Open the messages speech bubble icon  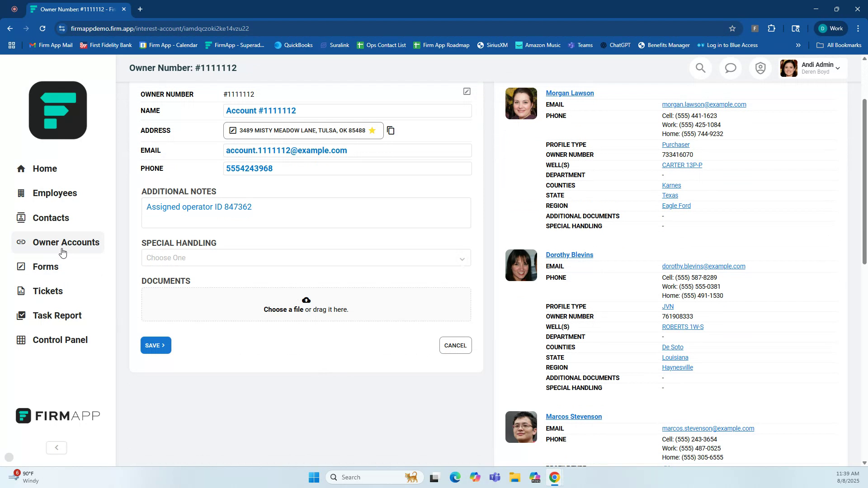[730, 68]
